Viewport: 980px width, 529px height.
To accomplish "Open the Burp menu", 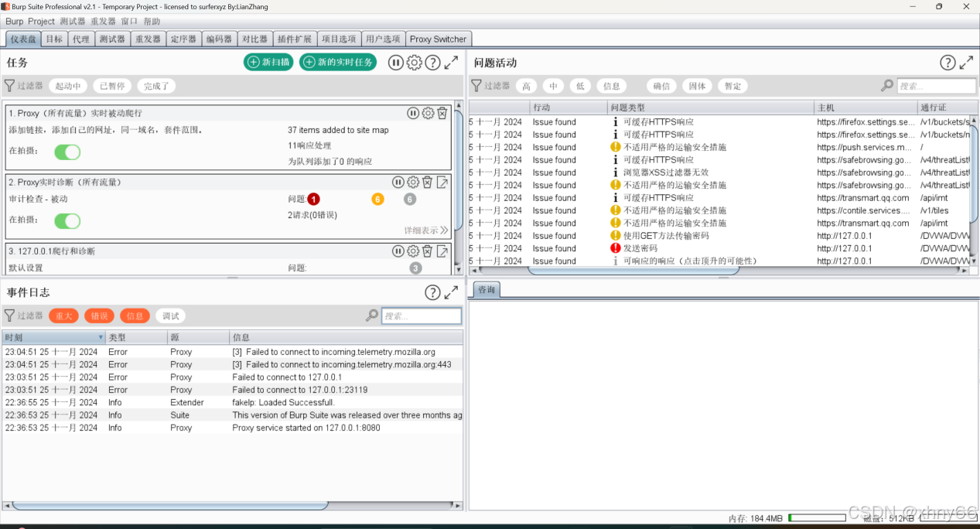I will [14, 22].
